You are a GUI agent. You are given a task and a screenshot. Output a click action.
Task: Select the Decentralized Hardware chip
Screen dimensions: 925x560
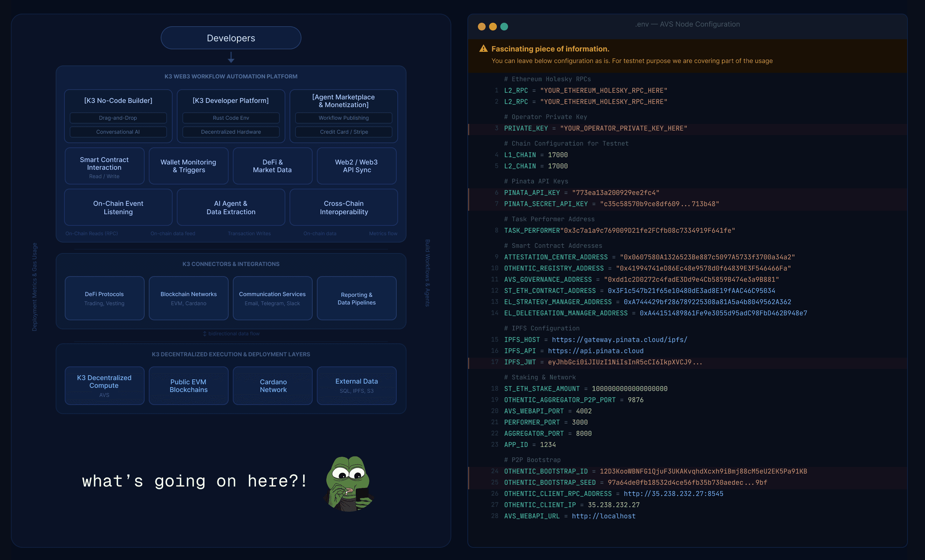[231, 132]
